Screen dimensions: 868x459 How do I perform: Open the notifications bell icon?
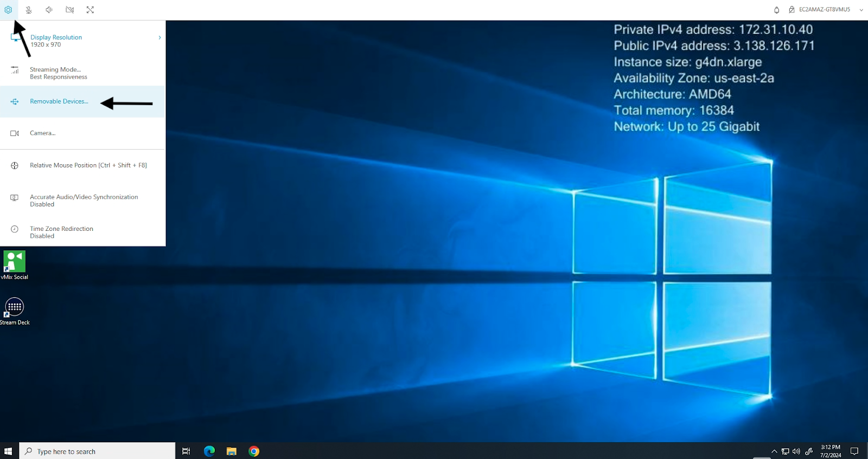point(776,10)
